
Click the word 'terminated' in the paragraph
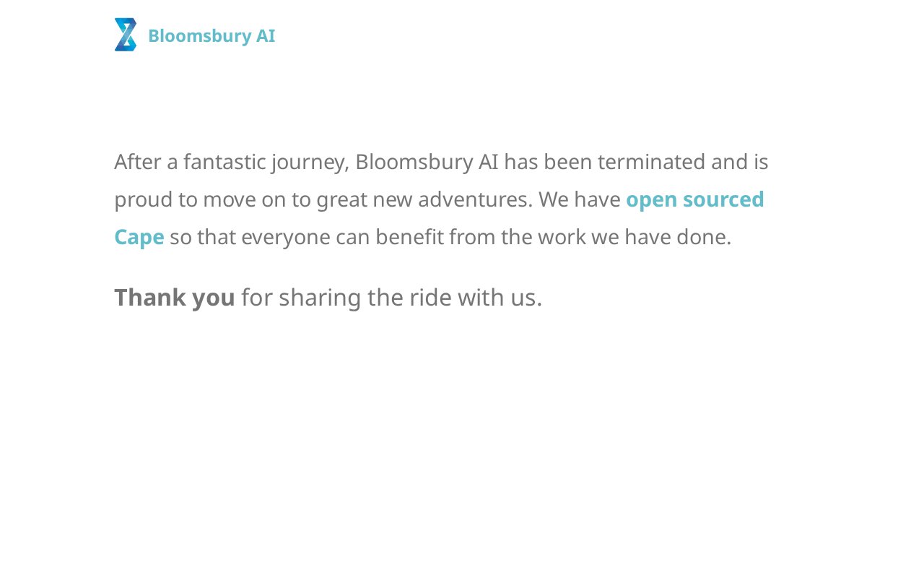[x=651, y=161]
